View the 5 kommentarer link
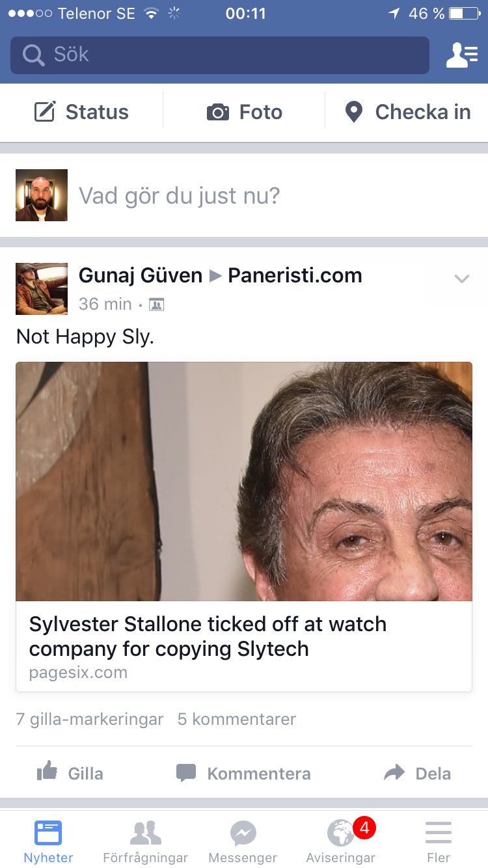Image resolution: width=488 pixels, height=868 pixels. [x=237, y=719]
